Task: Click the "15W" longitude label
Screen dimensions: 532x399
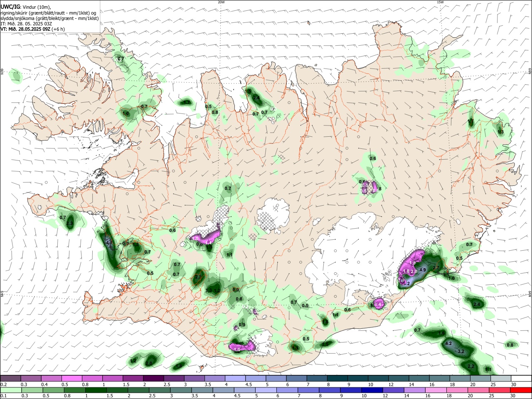Action: coord(440,2)
